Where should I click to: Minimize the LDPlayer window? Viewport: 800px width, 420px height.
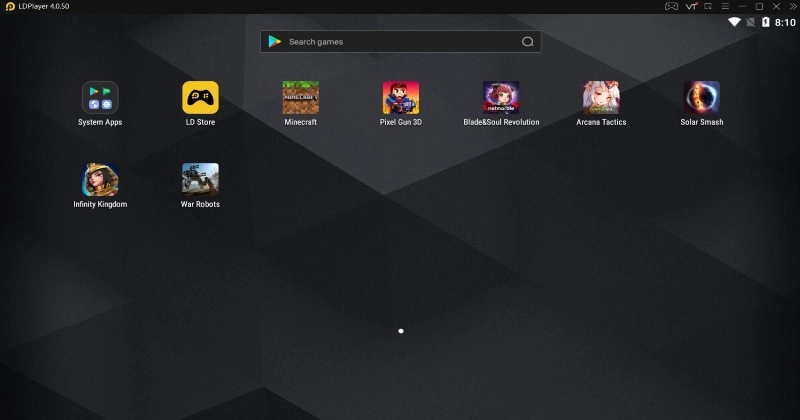click(x=742, y=7)
